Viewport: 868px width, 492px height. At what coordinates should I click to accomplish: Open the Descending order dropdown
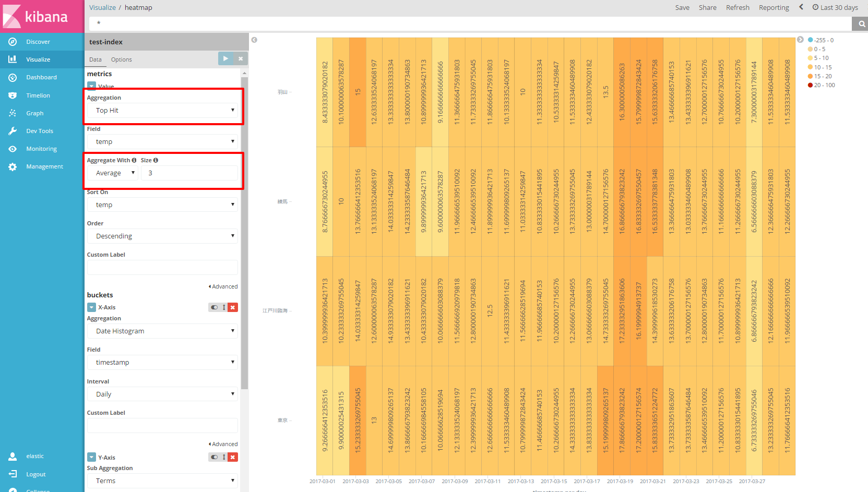point(162,236)
